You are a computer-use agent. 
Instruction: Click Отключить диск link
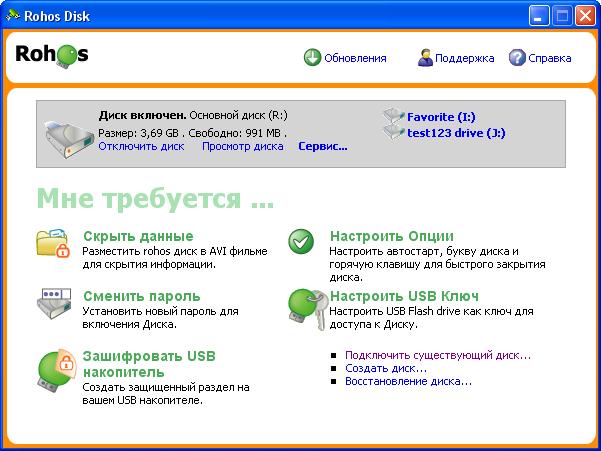click(x=141, y=146)
